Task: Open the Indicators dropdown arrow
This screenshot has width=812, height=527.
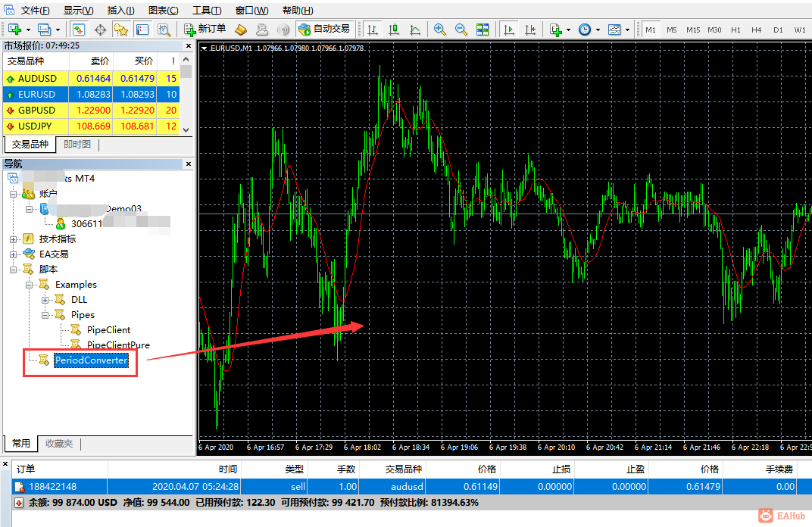Action: (568, 30)
